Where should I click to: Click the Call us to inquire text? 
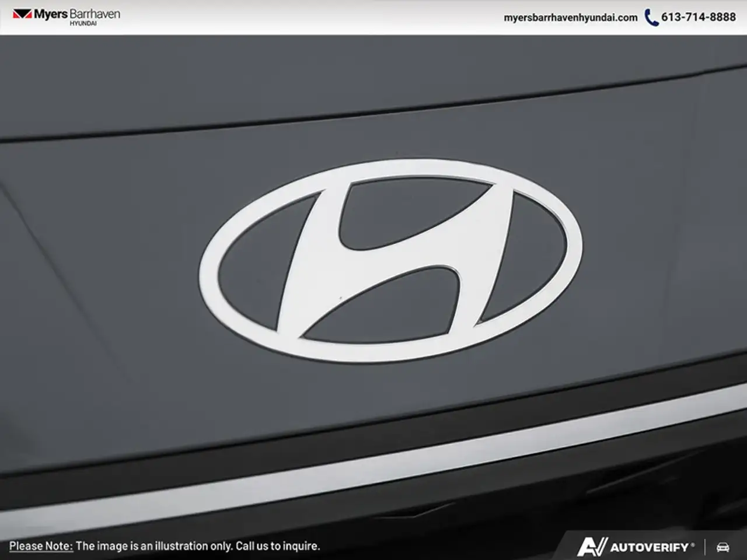[278, 546]
